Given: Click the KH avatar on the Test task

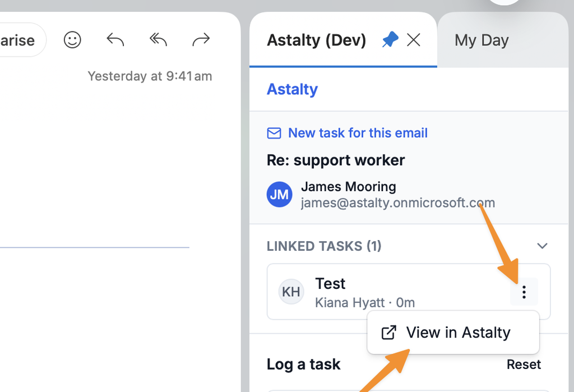Looking at the screenshot, I should (291, 292).
